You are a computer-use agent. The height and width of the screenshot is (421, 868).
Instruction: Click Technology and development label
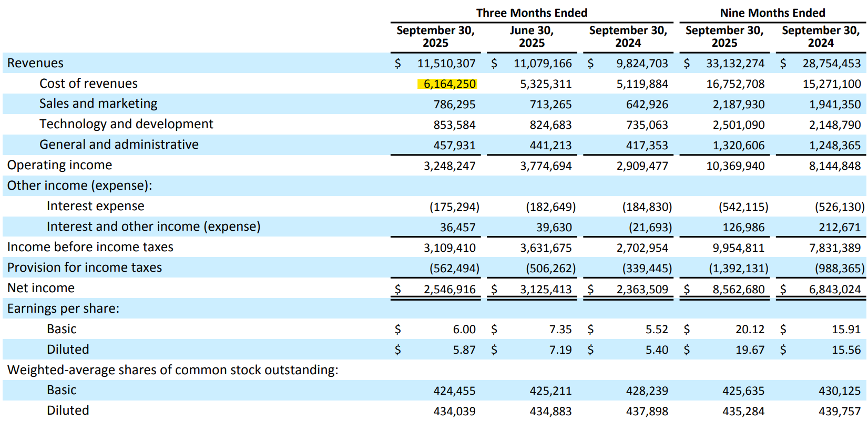pyautogui.click(x=126, y=124)
